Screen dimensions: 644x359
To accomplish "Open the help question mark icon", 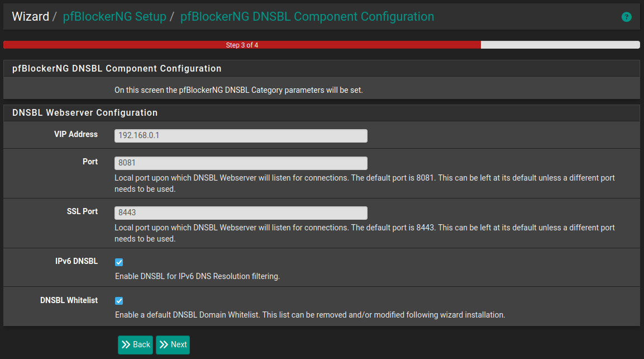I will pos(626,17).
